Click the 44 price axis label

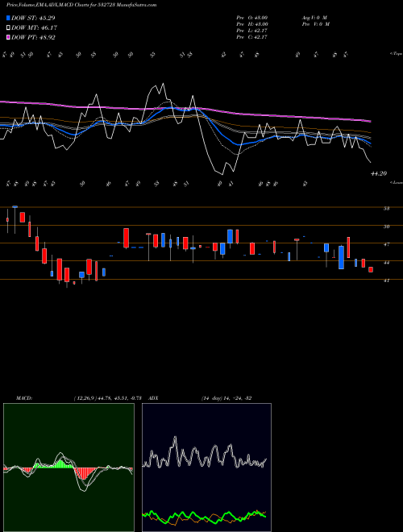tap(386, 263)
